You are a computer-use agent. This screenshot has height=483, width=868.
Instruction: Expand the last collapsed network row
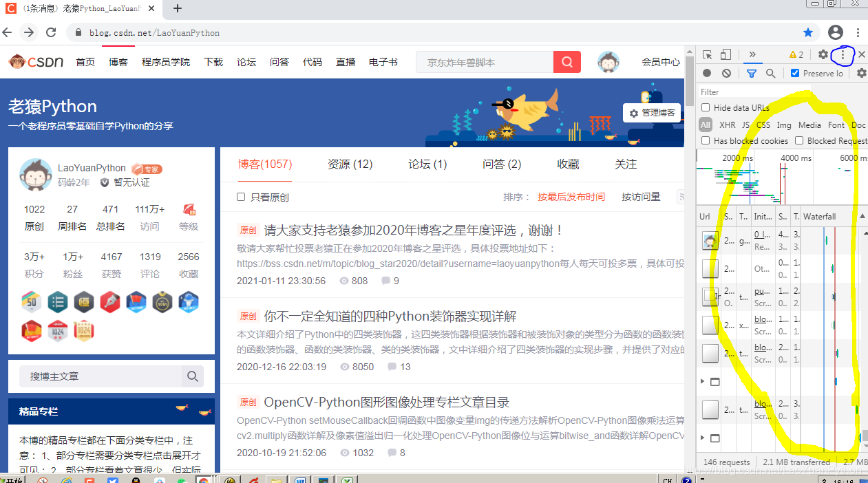tap(703, 438)
